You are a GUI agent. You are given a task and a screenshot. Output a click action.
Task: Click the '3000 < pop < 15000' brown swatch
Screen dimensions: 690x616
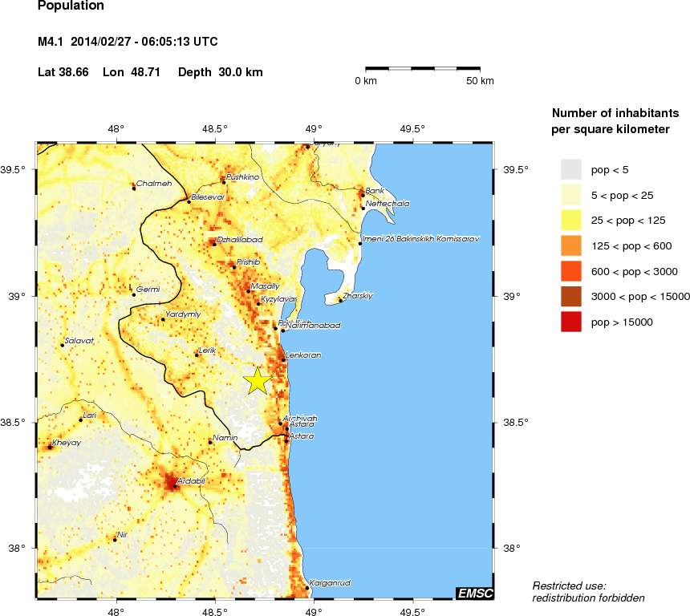coord(570,296)
